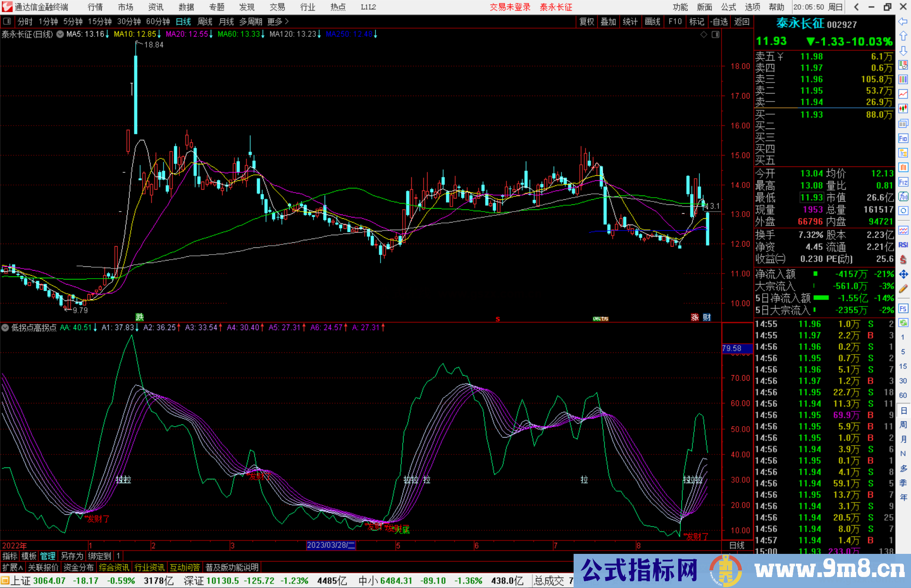Click the F10 info sidebar icon
Viewport: 911px width, 588px height.
click(x=903, y=139)
